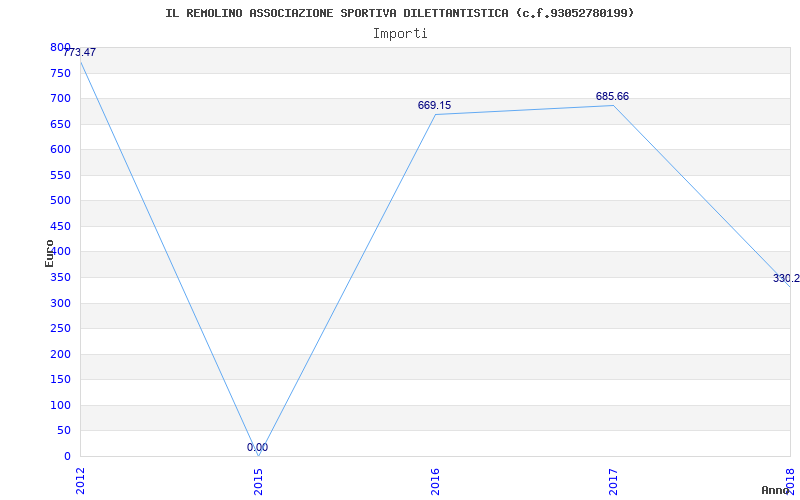This screenshot has height=500, width=800.
Task: Click the Importi subtitle
Action: [x=400, y=34]
